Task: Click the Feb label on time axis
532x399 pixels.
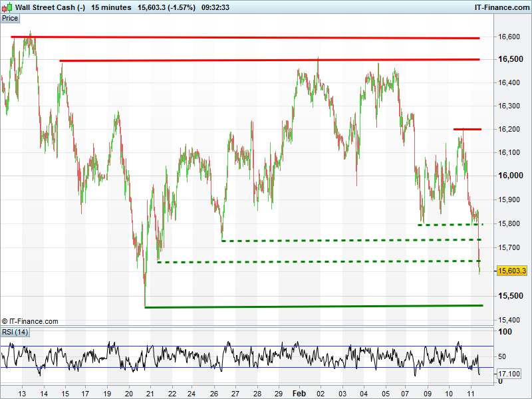Action: click(x=299, y=394)
